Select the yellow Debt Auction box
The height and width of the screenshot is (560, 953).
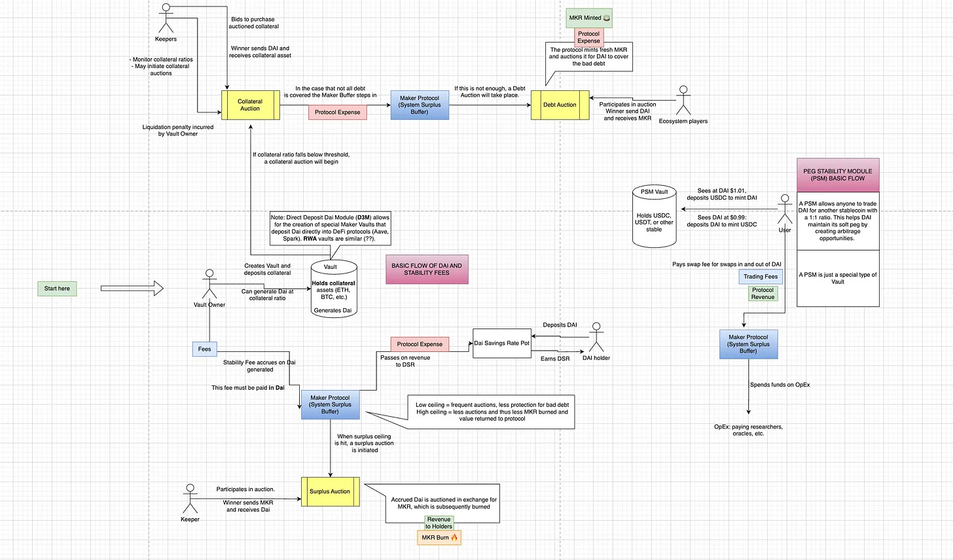560,105
